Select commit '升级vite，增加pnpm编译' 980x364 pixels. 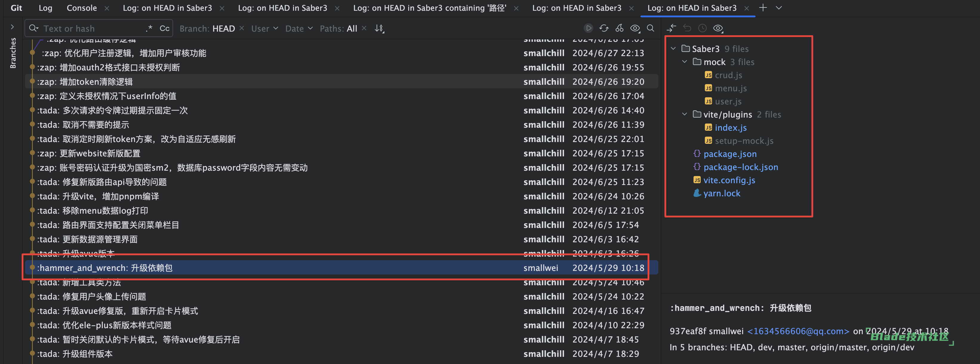pos(342,196)
